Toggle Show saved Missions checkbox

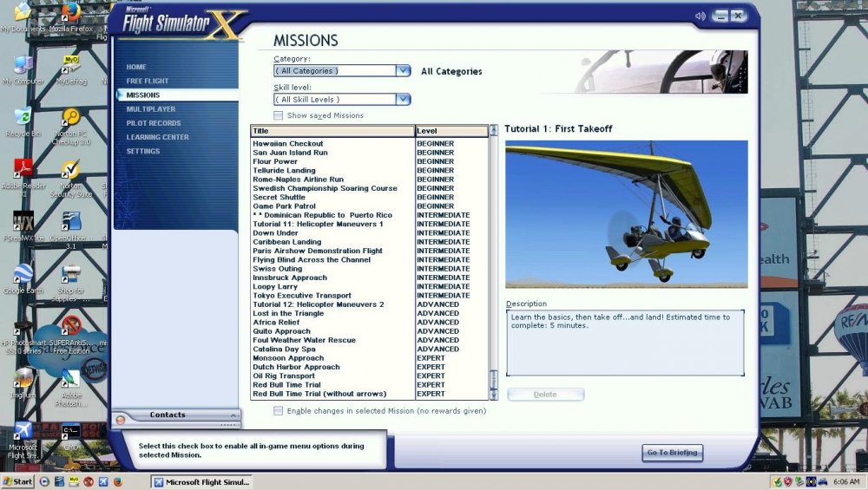[278, 115]
